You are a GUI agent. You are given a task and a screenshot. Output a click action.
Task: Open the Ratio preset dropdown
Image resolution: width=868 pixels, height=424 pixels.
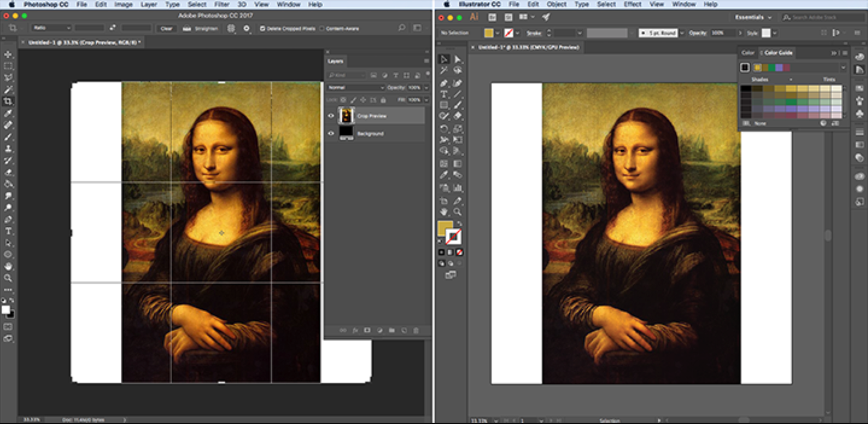click(x=52, y=28)
